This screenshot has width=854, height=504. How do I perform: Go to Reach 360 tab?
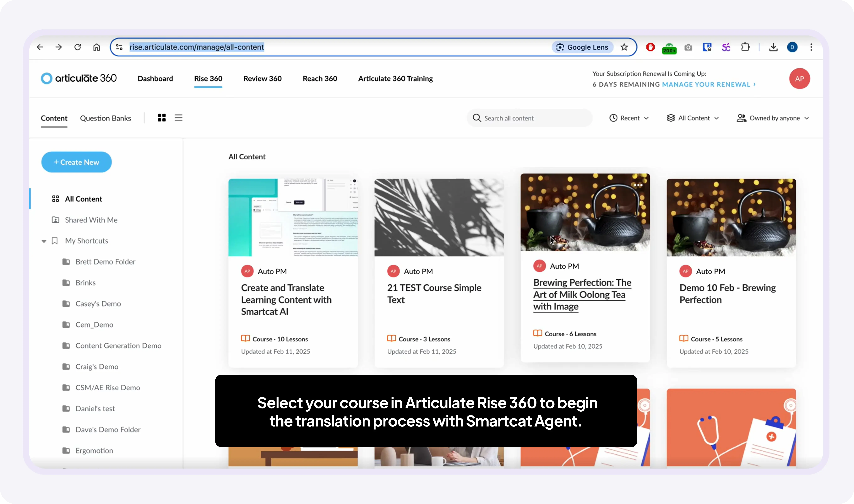point(320,78)
